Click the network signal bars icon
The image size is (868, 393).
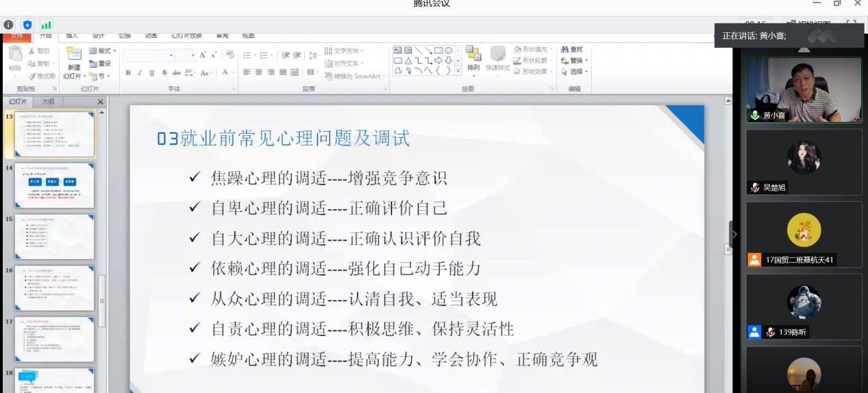pos(46,25)
